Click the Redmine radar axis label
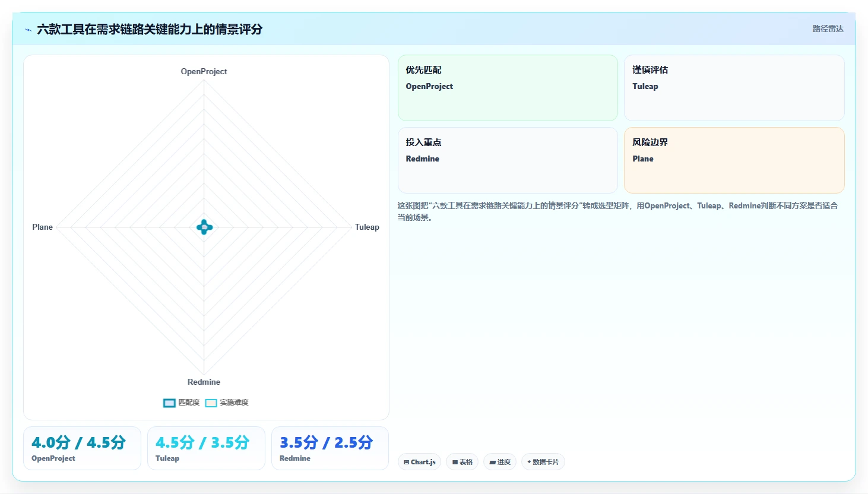868x494 pixels. pyautogui.click(x=204, y=382)
